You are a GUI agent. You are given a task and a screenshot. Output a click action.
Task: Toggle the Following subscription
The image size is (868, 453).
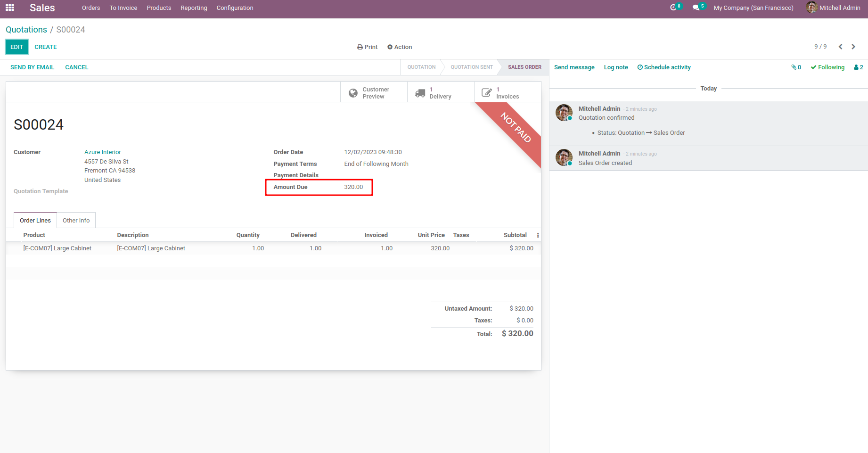coord(827,67)
